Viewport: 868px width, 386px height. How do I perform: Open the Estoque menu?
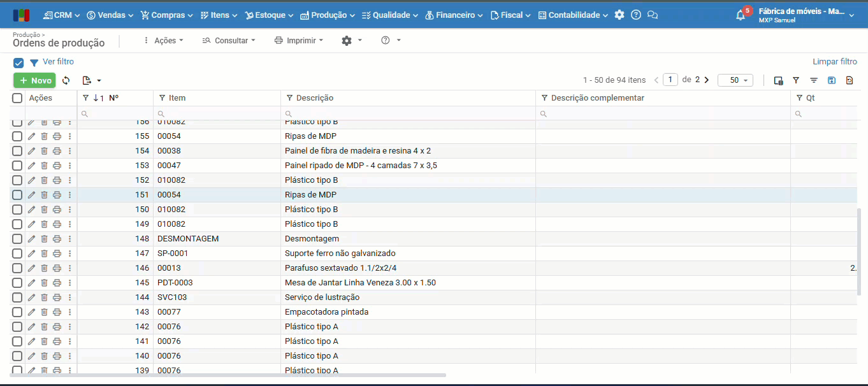click(270, 15)
